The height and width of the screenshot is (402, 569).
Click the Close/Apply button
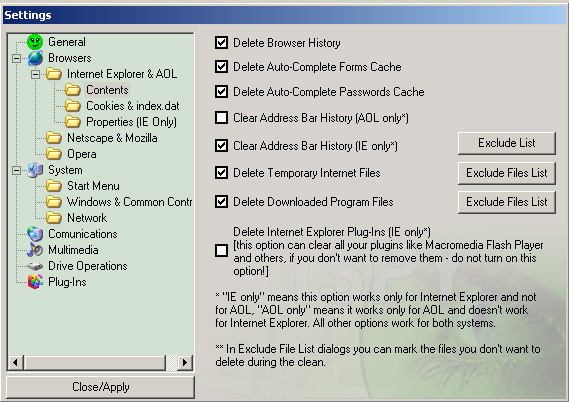(101, 387)
